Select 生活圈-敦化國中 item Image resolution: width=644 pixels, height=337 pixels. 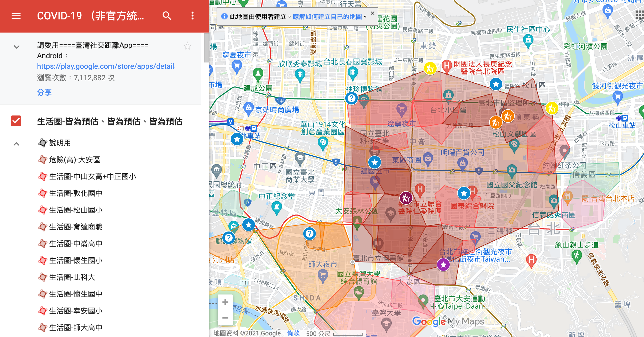tap(76, 193)
